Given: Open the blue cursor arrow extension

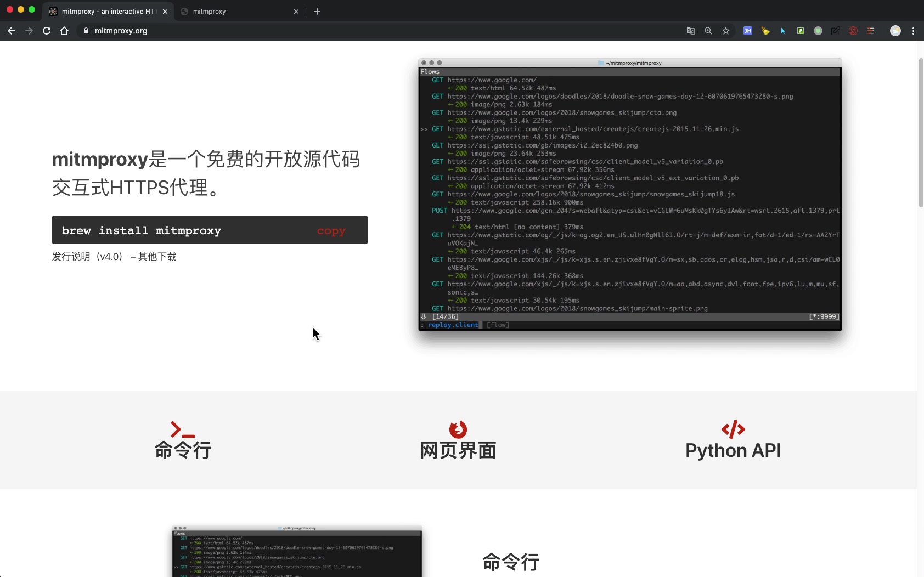Looking at the screenshot, I should 783,31.
